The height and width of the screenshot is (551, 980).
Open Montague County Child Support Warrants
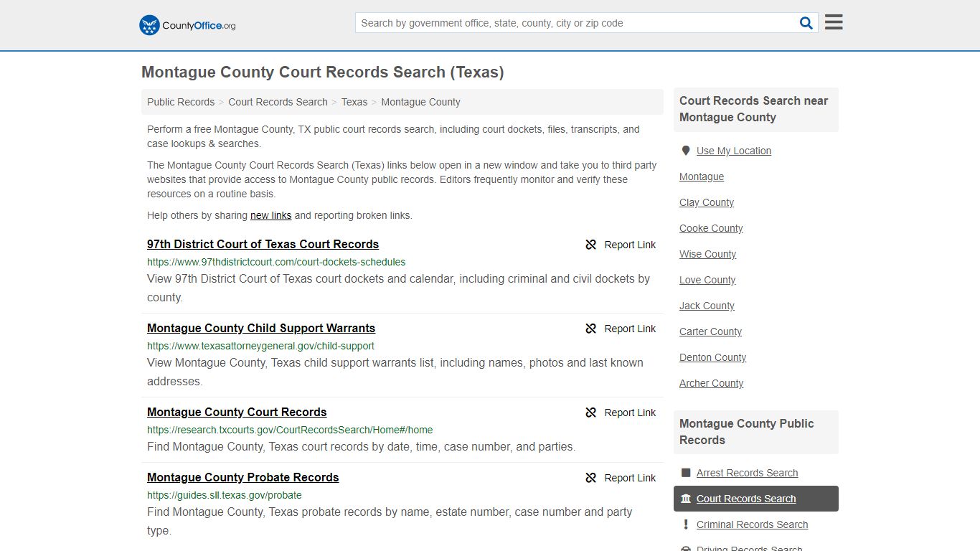261,328
